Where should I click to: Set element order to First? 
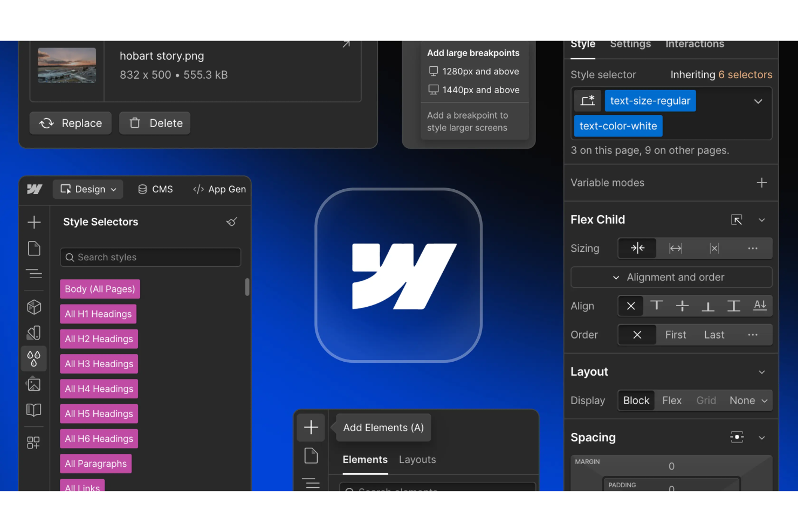(x=675, y=334)
